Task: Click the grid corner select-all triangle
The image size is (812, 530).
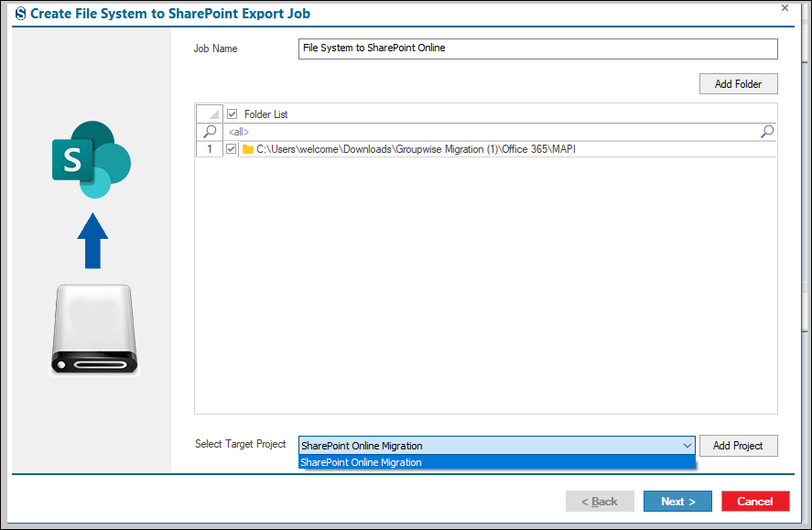Action: pyautogui.click(x=210, y=114)
